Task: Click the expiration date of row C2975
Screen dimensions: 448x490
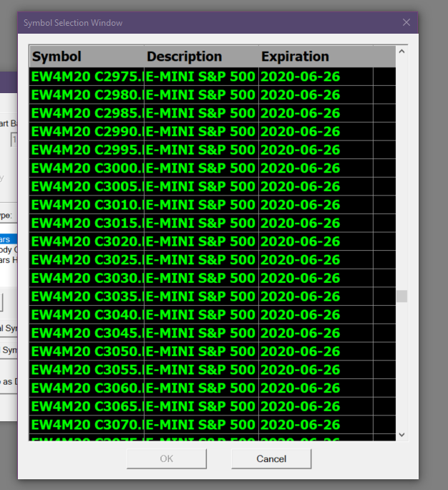Action: click(316, 77)
